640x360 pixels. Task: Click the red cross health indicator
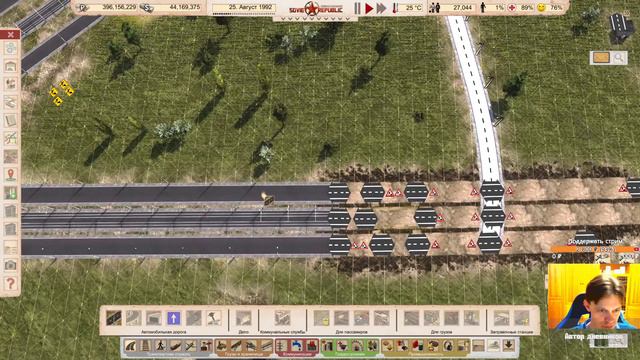pyautogui.click(x=512, y=8)
